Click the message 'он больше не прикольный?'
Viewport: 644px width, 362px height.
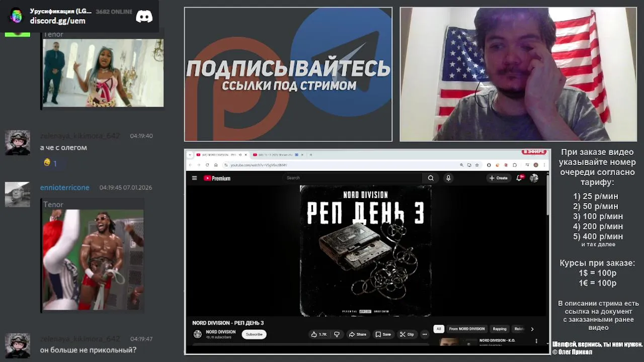[88, 350]
